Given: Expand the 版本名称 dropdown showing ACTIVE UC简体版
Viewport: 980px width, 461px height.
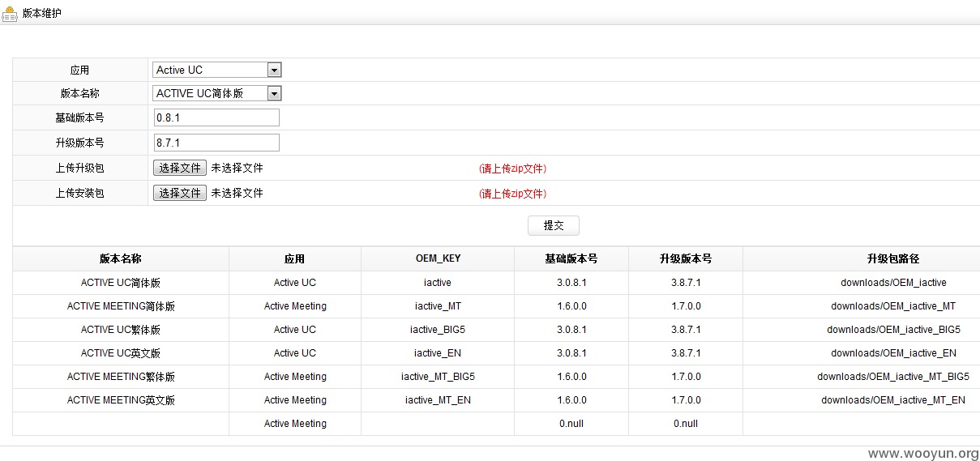Looking at the screenshot, I should (217, 93).
